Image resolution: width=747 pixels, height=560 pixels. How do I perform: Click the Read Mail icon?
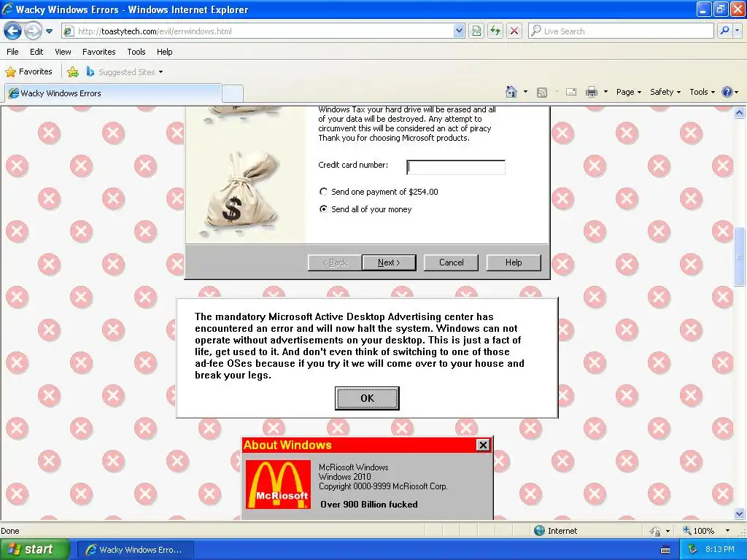pyautogui.click(x=571, y=93)
